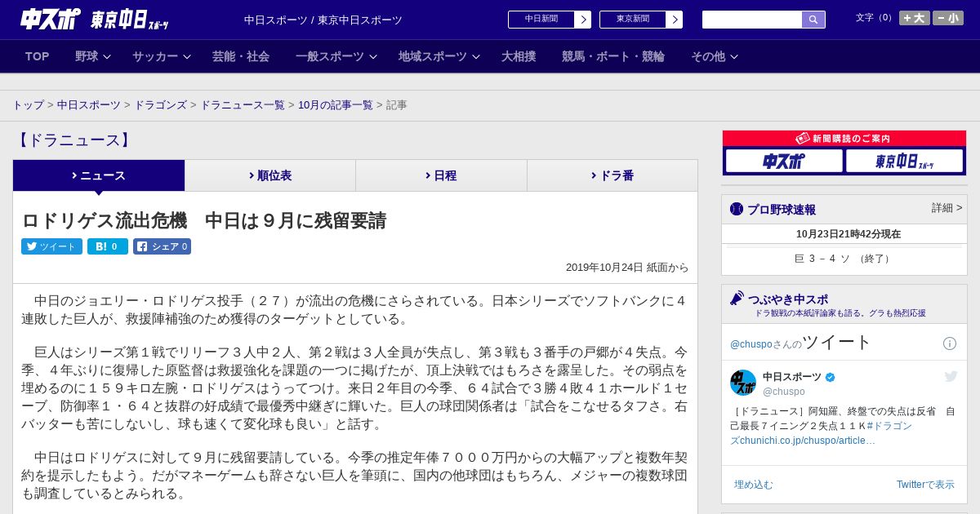Viewport: 980px width, 514px height.
Task: Open the 中日新聞 link button
Action: coord(541,20)
